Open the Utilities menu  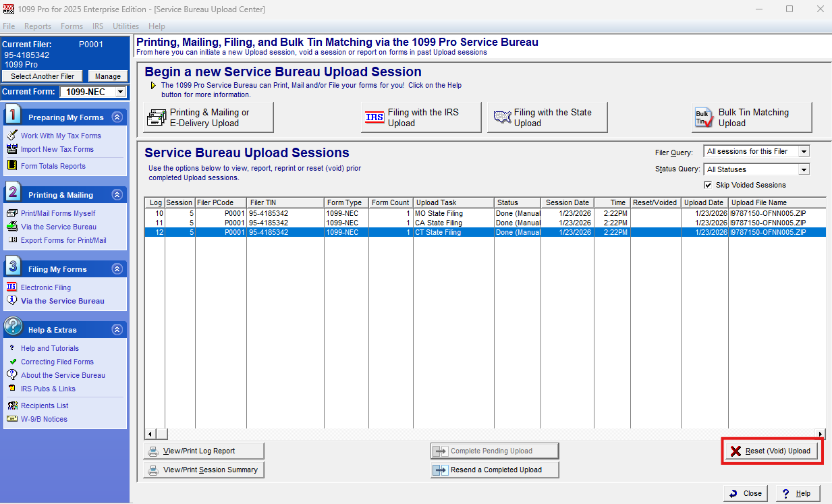click(x=126, y=26)
